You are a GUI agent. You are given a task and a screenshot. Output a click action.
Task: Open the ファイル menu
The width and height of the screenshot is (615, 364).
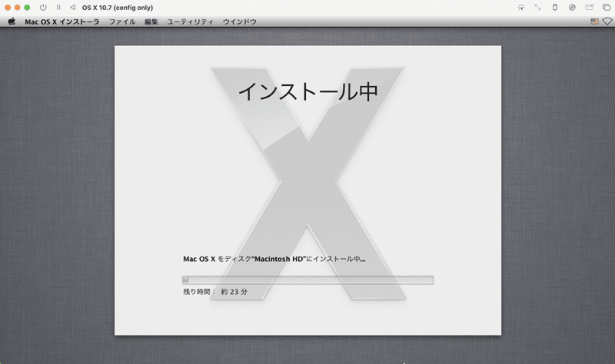coord(122,22)
